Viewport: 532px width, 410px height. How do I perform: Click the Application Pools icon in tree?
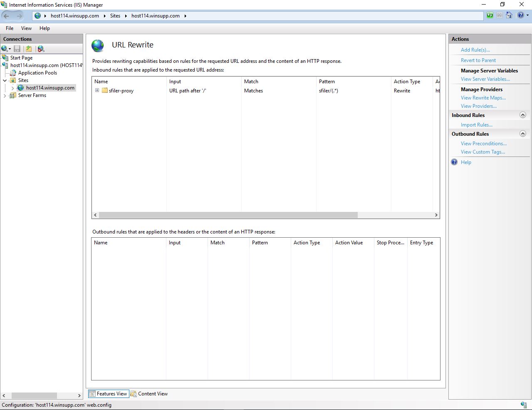(x=13, y=72)
